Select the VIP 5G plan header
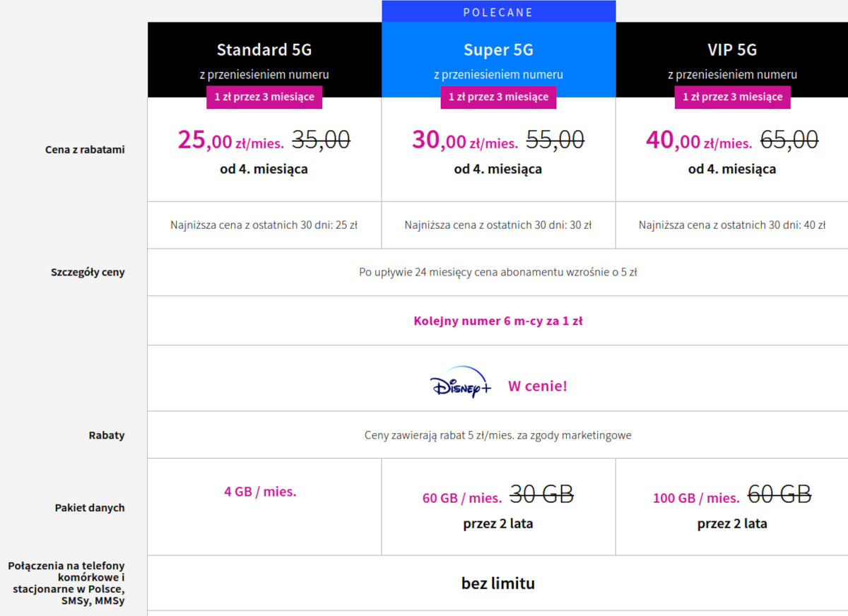The width and height of the screenshot is (848, 616). 732,50
